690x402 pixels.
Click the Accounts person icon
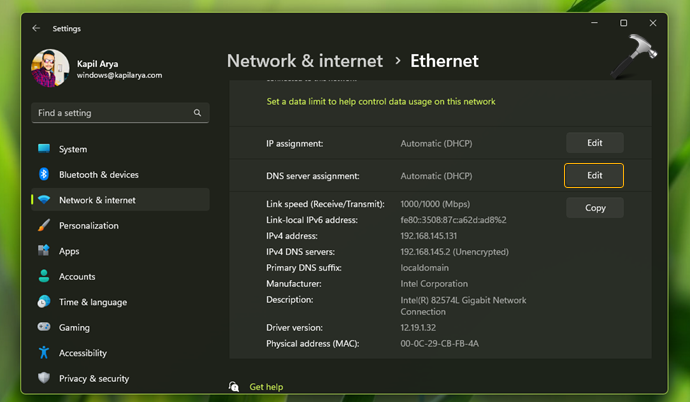(44, 276)
